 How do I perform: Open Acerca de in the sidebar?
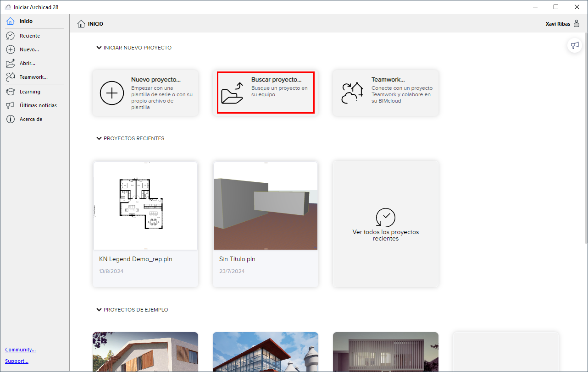[x=34, y=119]
